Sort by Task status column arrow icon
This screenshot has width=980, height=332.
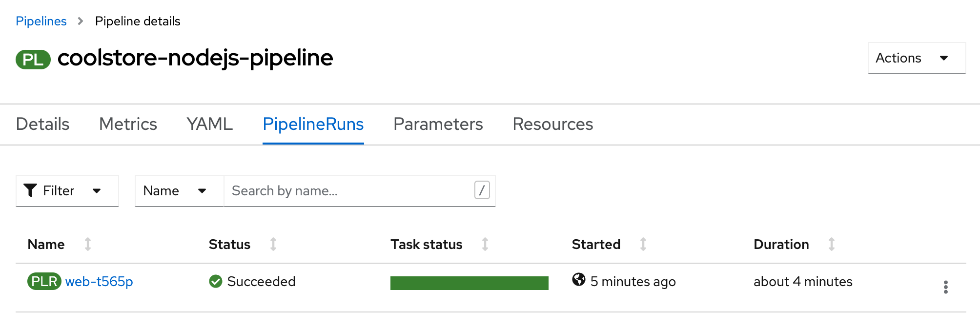pos(485,244)
